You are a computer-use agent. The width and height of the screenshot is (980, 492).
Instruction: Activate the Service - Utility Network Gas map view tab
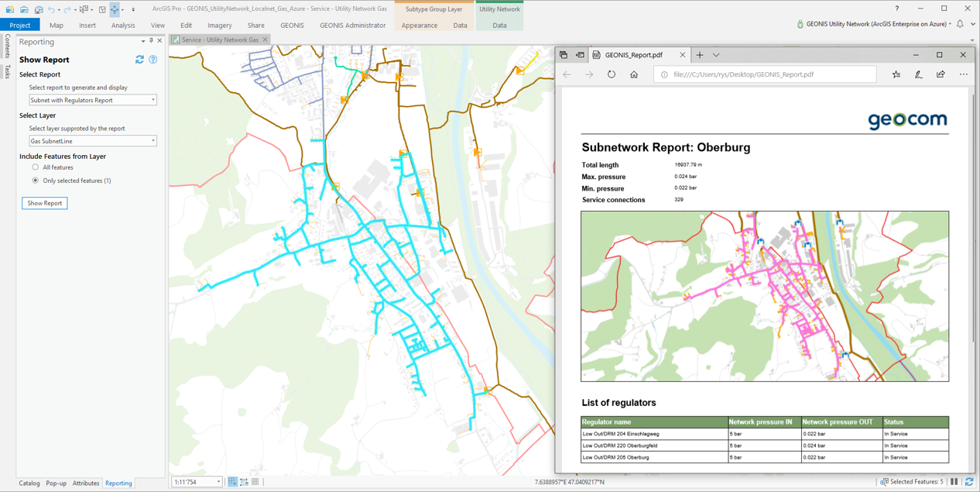pos(221,40)
